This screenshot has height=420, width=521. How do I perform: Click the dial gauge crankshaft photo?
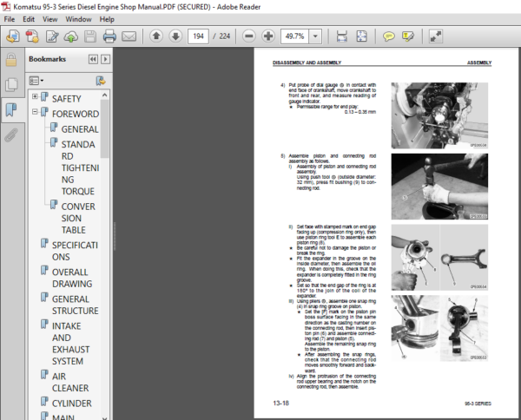click(439, 115)
